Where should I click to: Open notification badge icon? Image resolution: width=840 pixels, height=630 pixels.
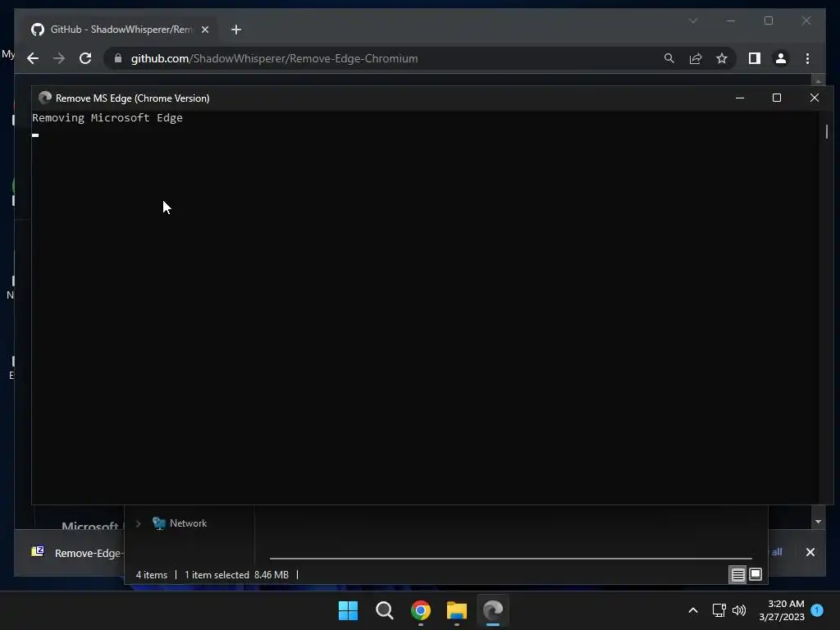817,609
